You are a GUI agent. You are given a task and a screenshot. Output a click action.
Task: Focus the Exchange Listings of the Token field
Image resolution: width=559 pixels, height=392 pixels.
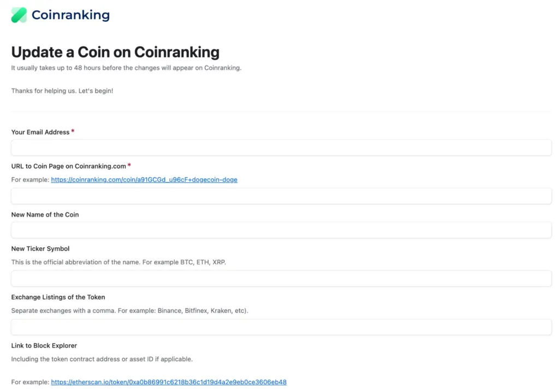pos(281,327)
